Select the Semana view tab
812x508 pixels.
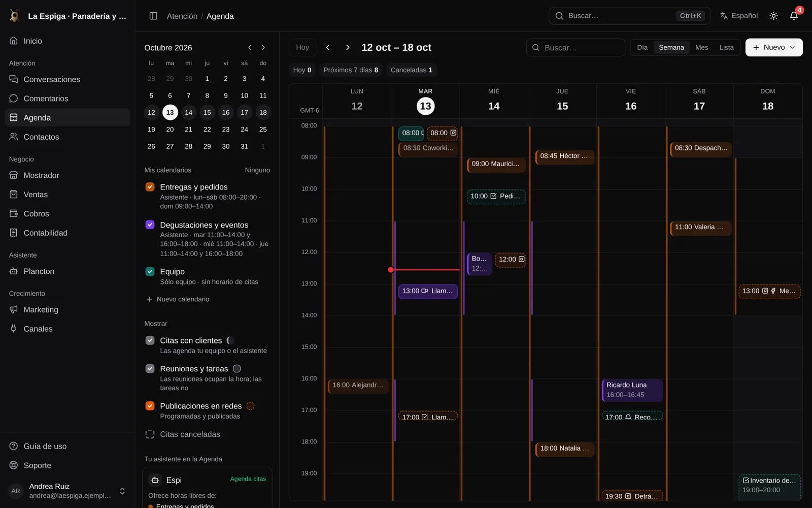point(671,47)
